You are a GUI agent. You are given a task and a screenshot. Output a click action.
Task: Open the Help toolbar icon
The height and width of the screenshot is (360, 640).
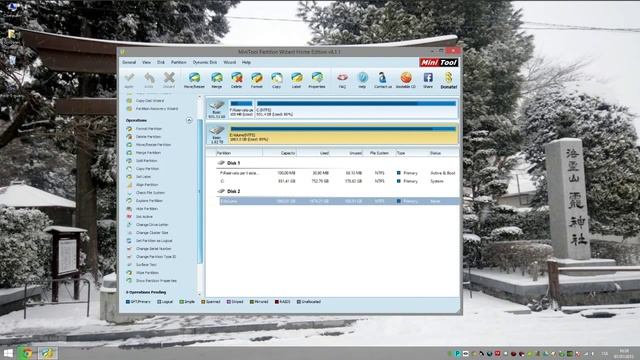coord(362,80)
